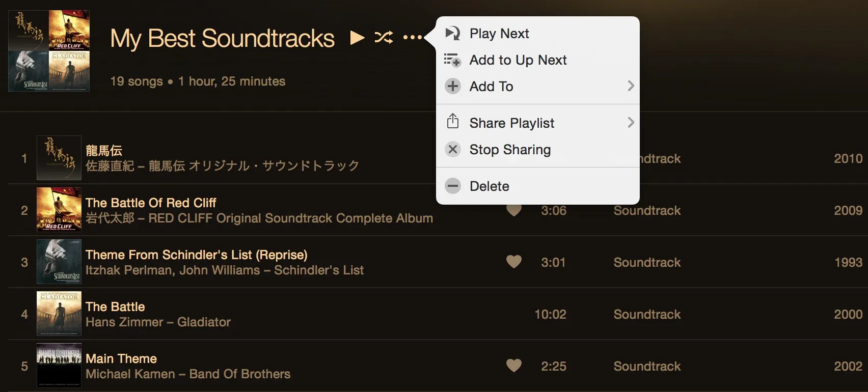Viewport: 868px width, 392px height.
Task: Click the Play Next arrow icon
Action: 452,33
